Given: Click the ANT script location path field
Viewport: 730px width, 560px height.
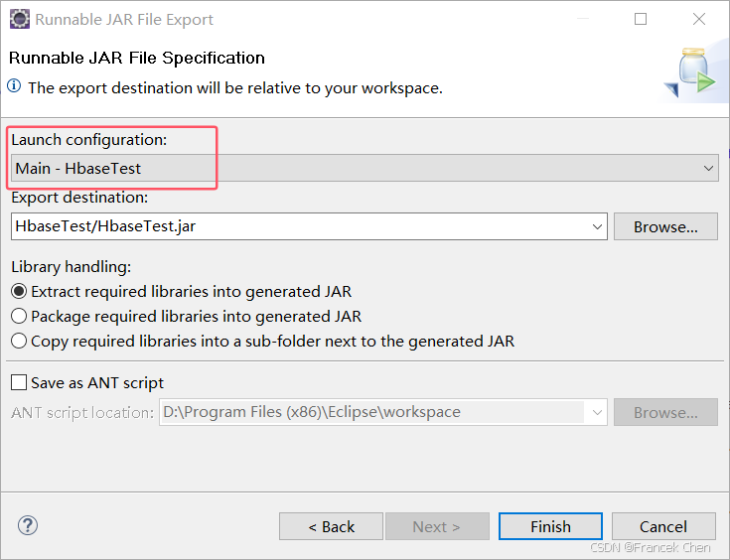Looking at the screenshot, I should [372, 412].
